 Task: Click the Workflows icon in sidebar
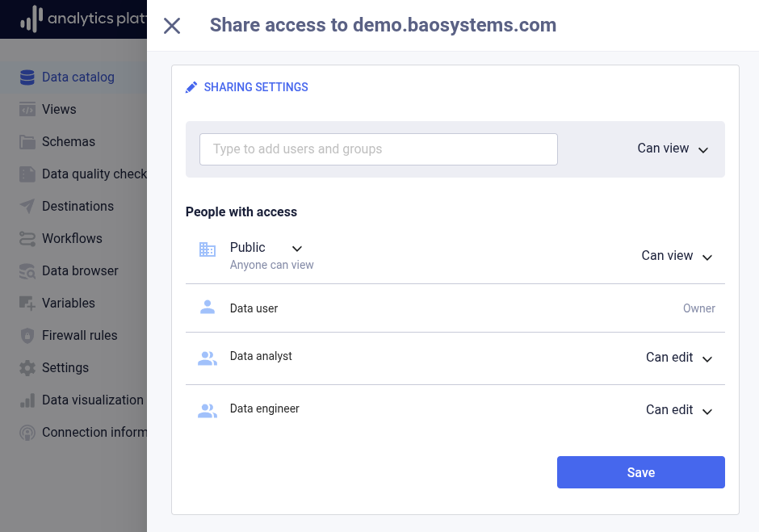tap(27, 239)
